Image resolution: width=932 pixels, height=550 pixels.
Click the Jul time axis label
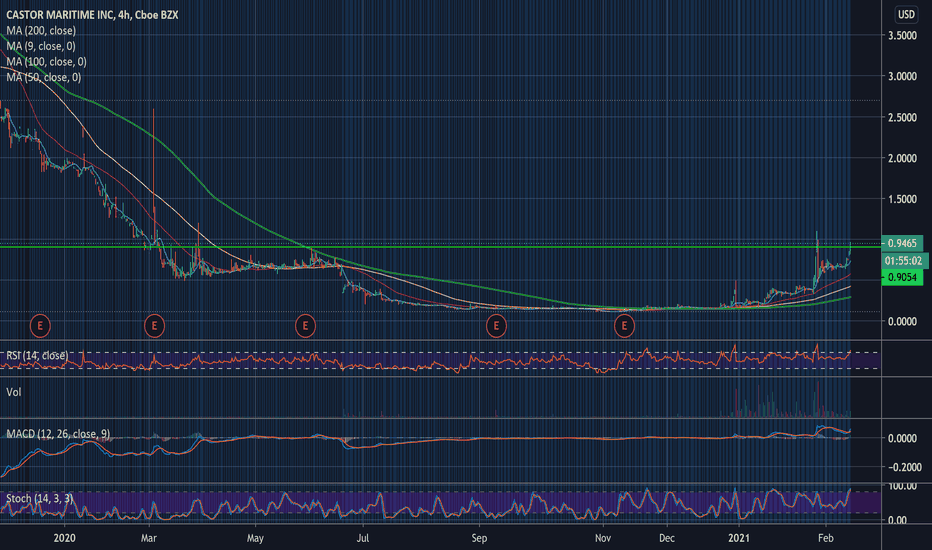coord(362,538)
